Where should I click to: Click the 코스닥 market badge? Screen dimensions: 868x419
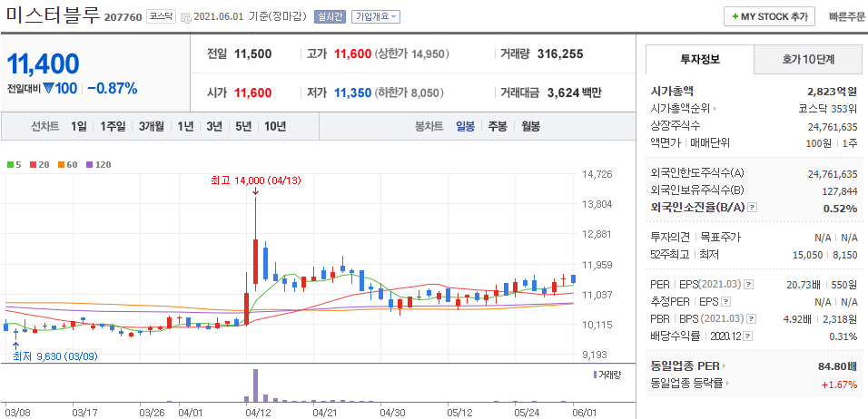[161, 16]
